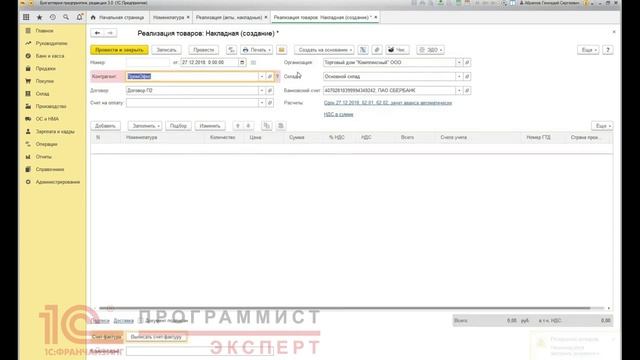
Task: Open the Организация record open icon
Action: 467,62
